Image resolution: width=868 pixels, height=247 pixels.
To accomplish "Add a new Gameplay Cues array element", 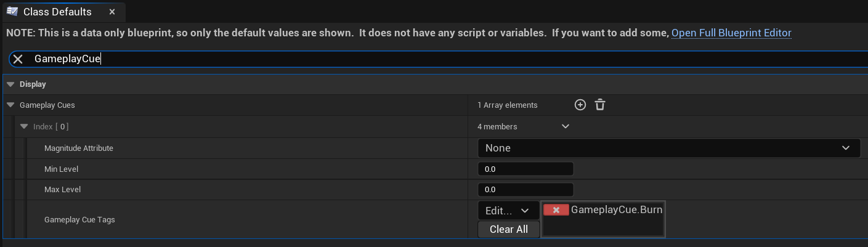I will pyautogui.click(x=580, y=105).
